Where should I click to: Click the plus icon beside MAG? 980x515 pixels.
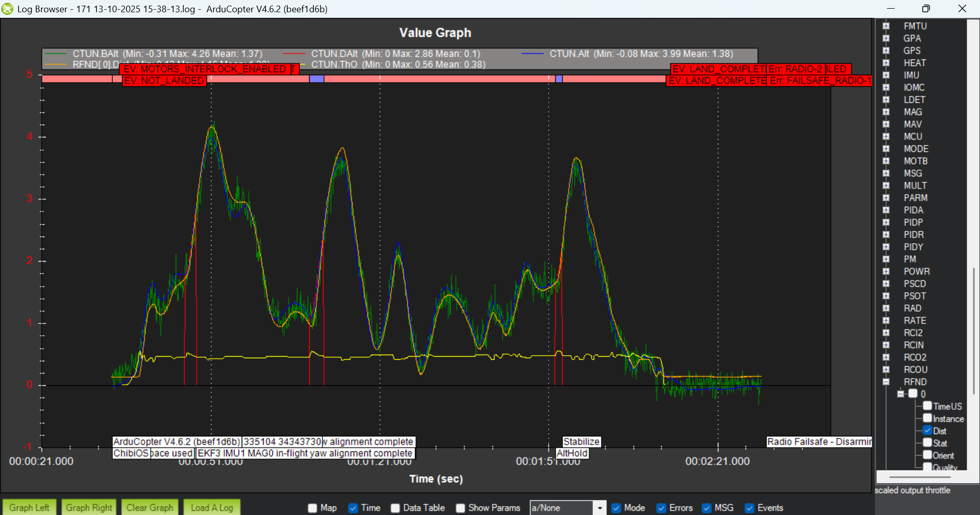886,112
